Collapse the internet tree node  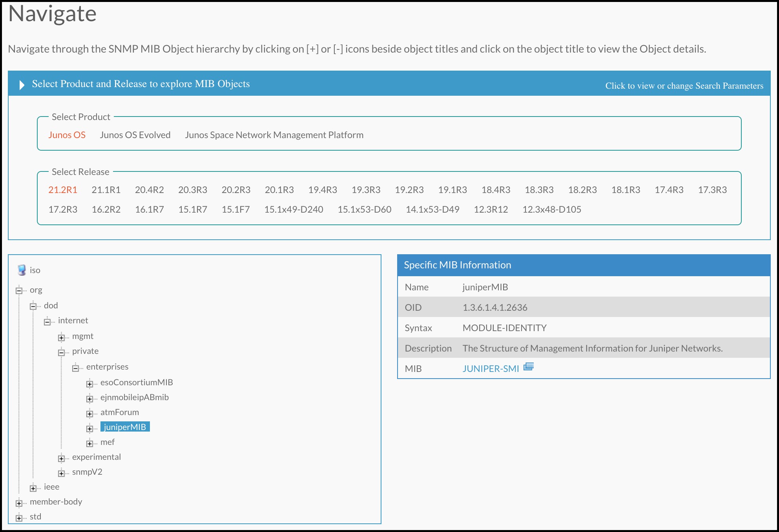47,322
